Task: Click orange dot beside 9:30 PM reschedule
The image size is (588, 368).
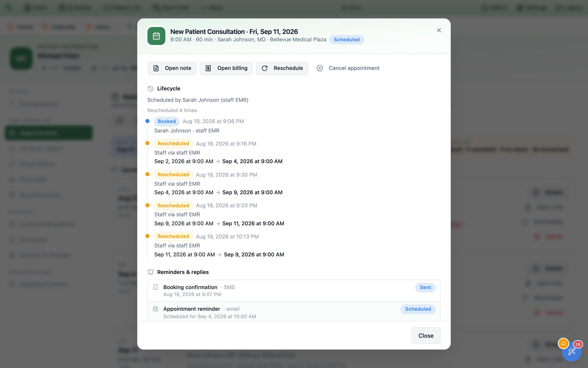Action: [147, 174]
